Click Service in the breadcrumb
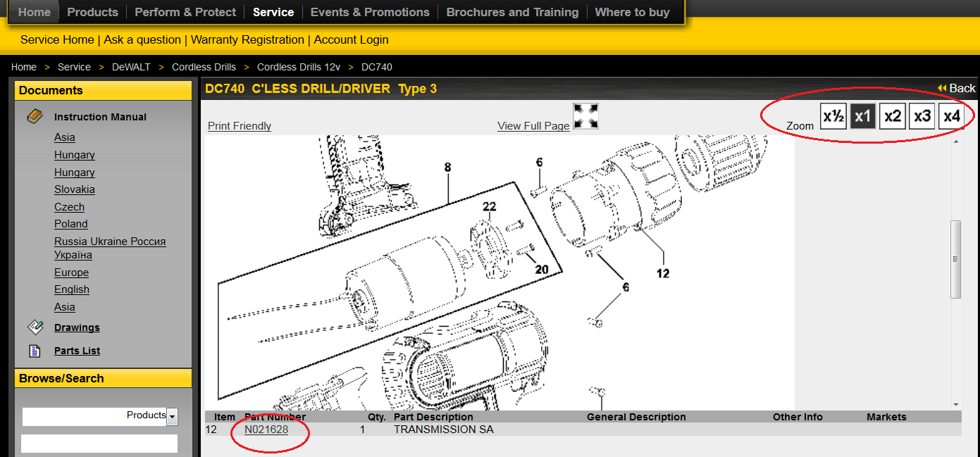 (x=74, y=67)
